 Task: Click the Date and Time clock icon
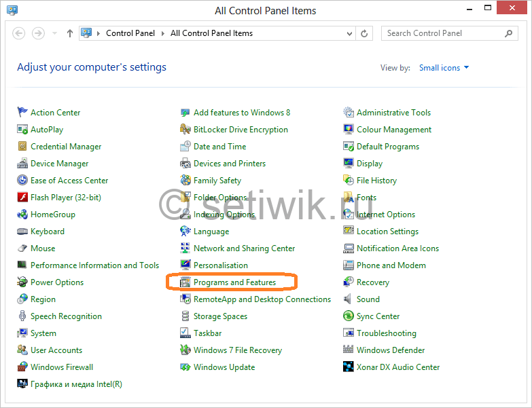click(185, 146)
